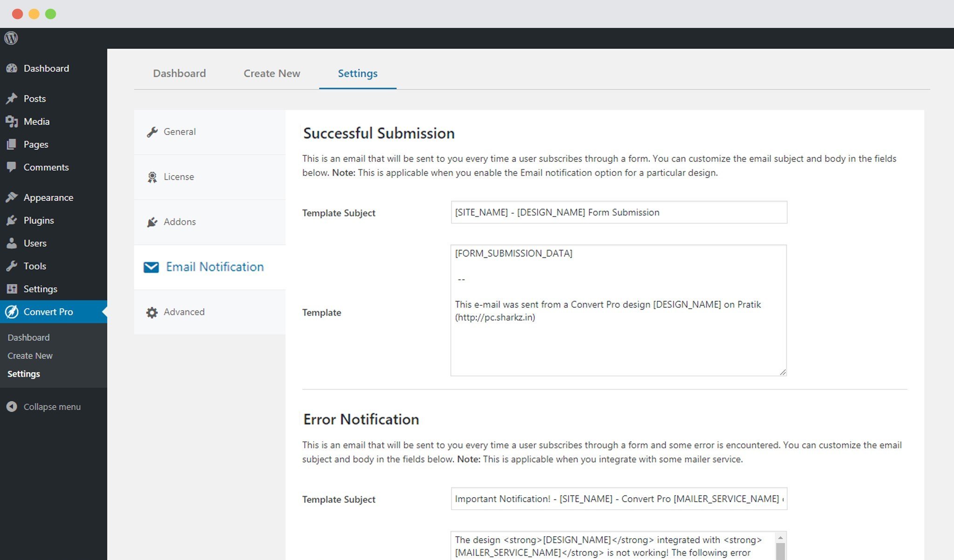Click the Collapse menu arrow icon
This screenshot has height=560, width=954.
click(12, 407)
